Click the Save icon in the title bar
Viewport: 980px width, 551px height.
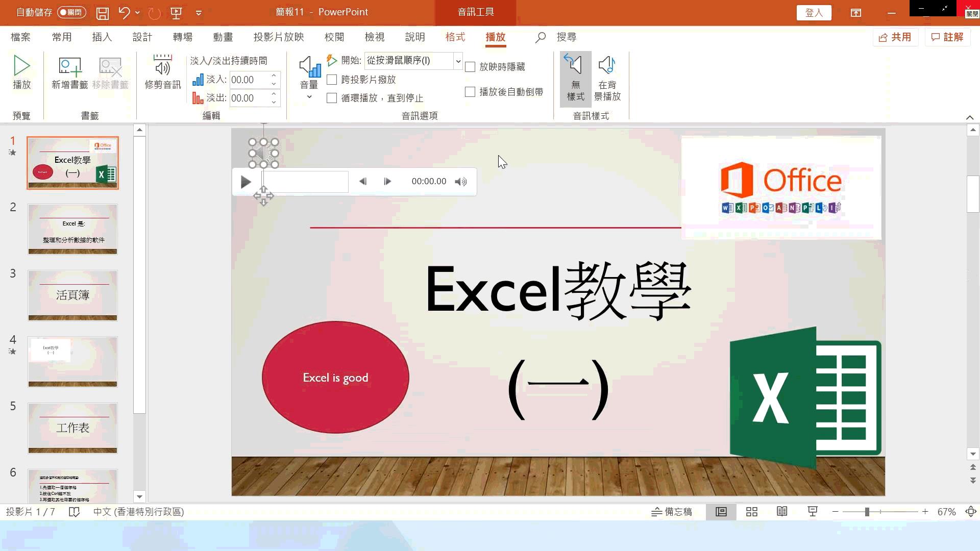point(103,13)
